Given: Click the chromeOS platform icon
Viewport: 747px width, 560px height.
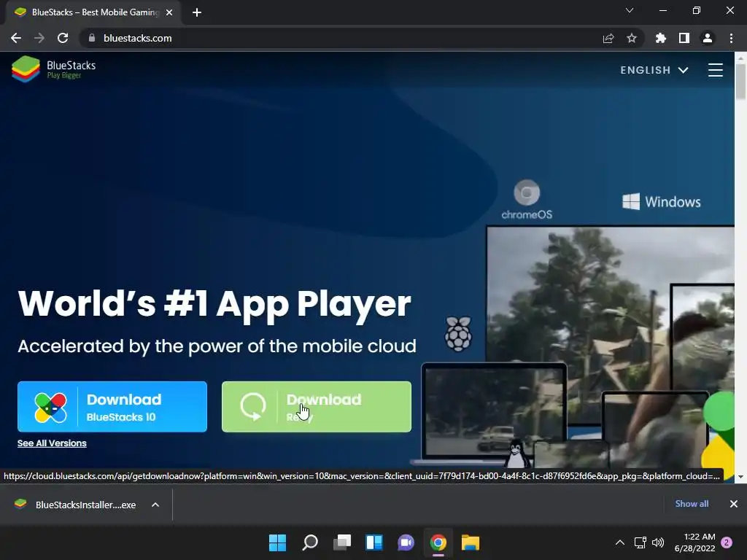Looking at the screenshot, I should point(527,199).
